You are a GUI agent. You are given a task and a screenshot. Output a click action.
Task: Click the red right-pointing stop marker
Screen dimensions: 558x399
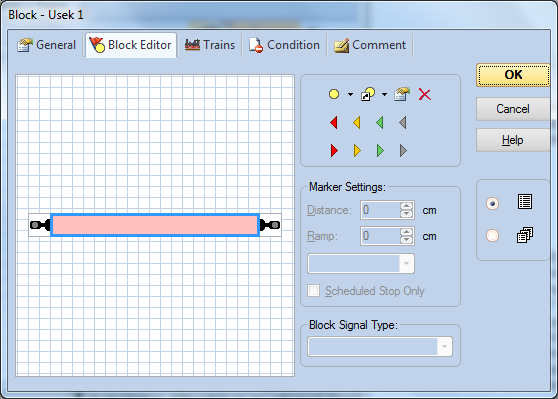click(x=334, y=151)
